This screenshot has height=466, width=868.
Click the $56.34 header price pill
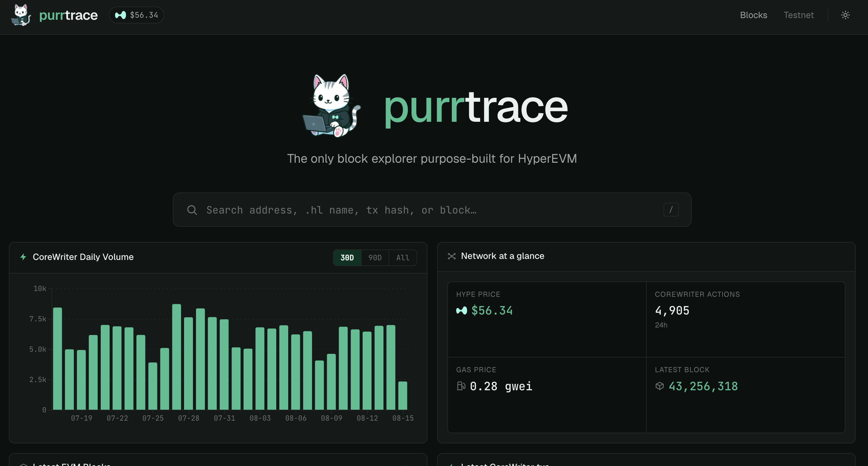136,15
